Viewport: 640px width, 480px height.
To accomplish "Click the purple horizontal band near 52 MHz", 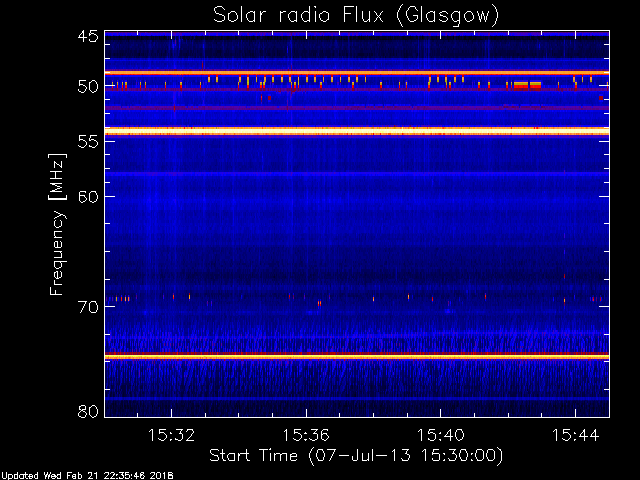I will pyautogui.click(x=357, y=108).
